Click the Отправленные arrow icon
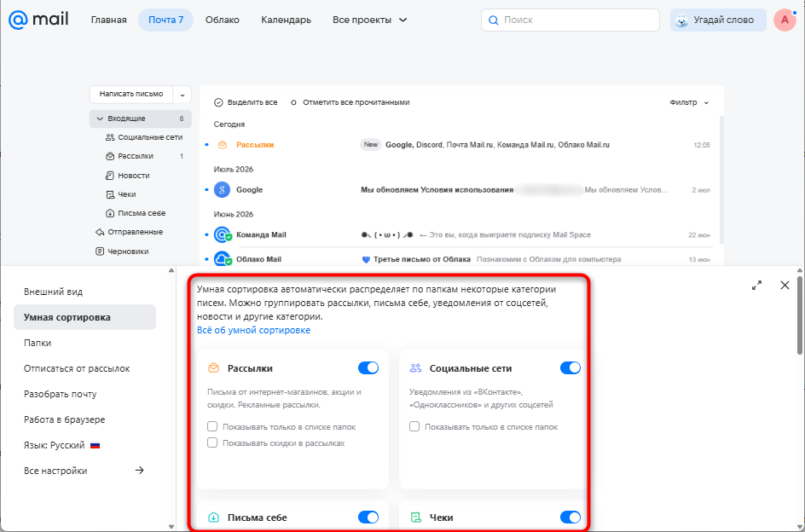Screen dimensions: 805x532 [100, 232]
